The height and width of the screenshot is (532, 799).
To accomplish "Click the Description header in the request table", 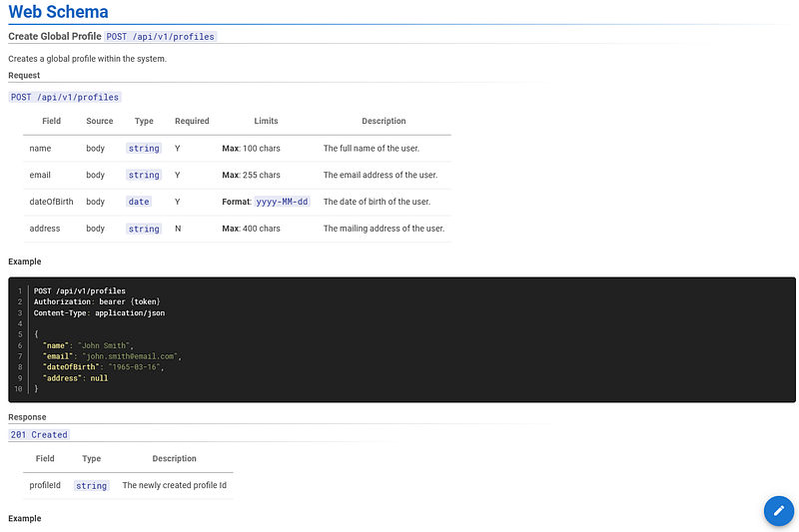I will click(384, 121).
